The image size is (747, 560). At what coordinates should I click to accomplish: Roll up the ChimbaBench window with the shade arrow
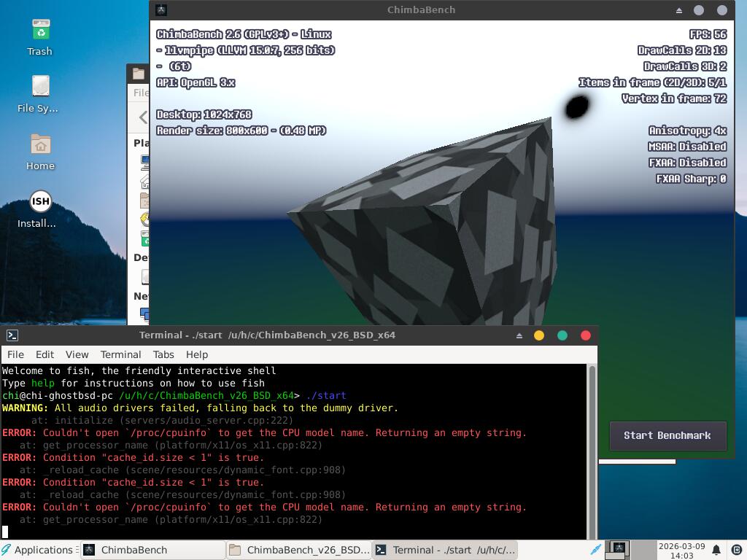679,10
